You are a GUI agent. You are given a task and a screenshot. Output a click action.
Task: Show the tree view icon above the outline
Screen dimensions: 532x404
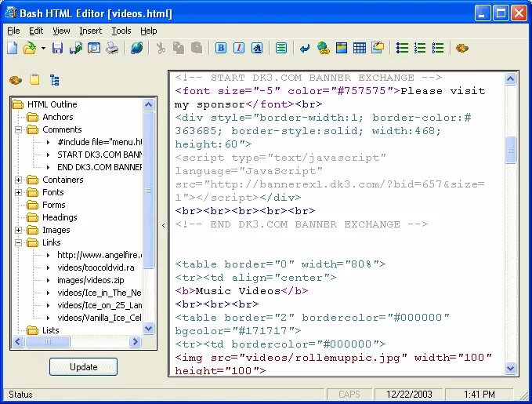(x=54, y=80)
